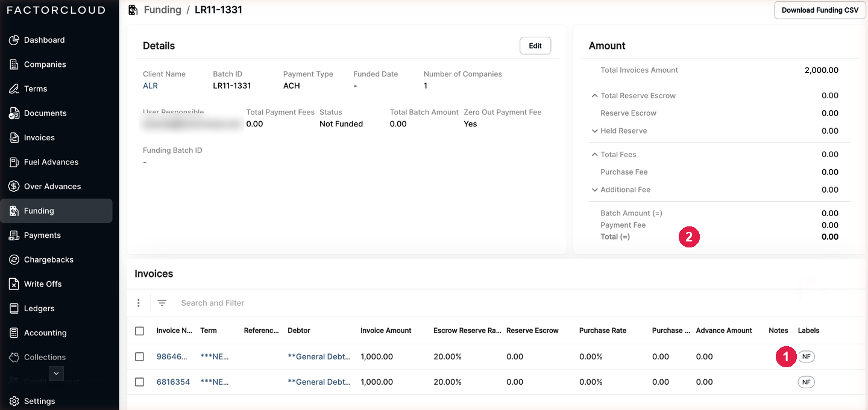Click the Settings gear icon
The image size is (868, 410).
pyautogui.click(x=14, y=401)
